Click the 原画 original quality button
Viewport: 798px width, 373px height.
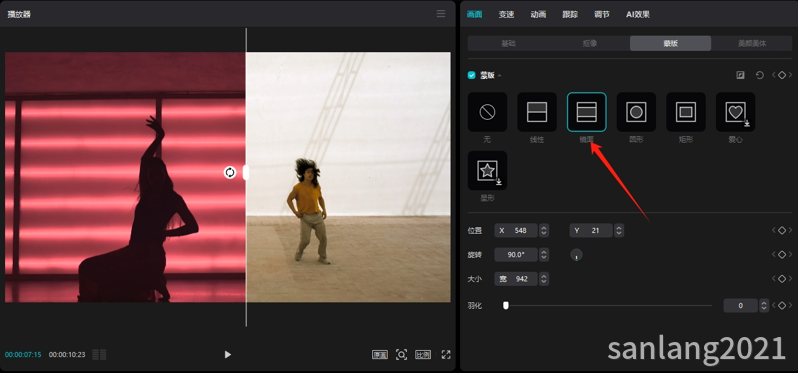click(x=380, y=355)
